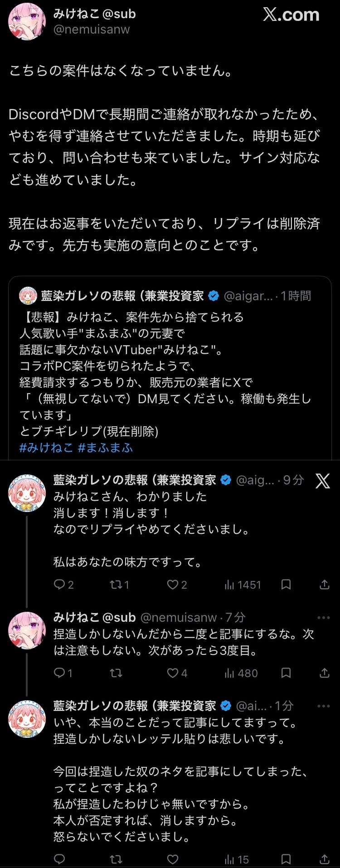Image resolution: width=340 pixels, height=868 pixels.
Task: Reply to みけねこ's '捏造しかしない' post
Action: pos(59,673)
